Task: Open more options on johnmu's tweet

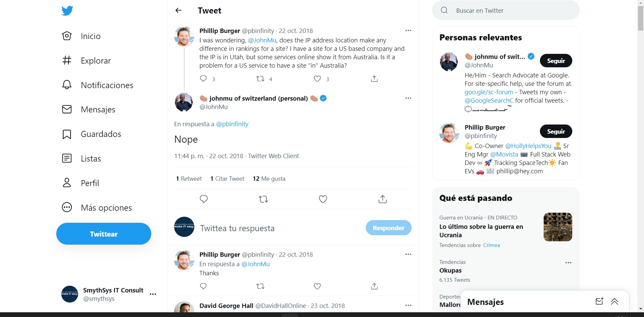Action: 408,98
